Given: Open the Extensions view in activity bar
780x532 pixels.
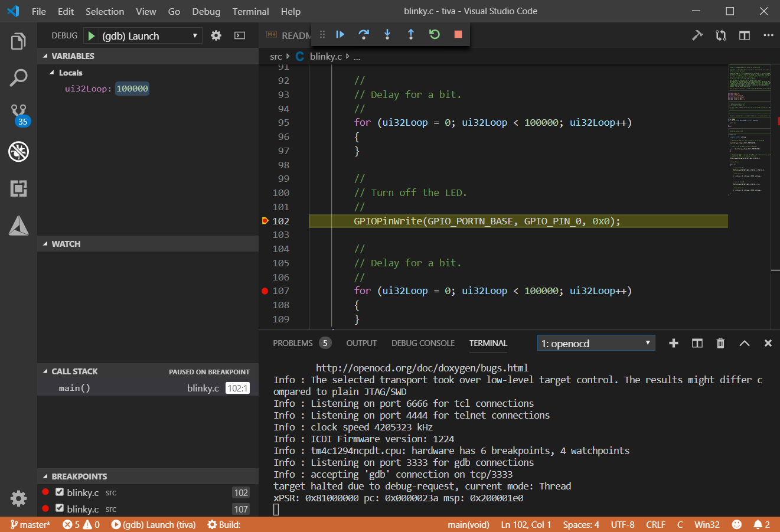Looking at the screenshot, I should [x=19, y=188].
